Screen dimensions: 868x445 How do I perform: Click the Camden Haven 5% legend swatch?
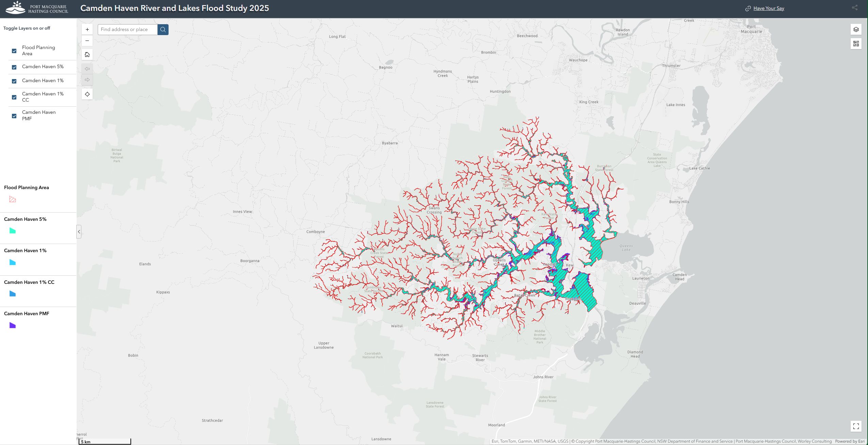tap(13, 231)
